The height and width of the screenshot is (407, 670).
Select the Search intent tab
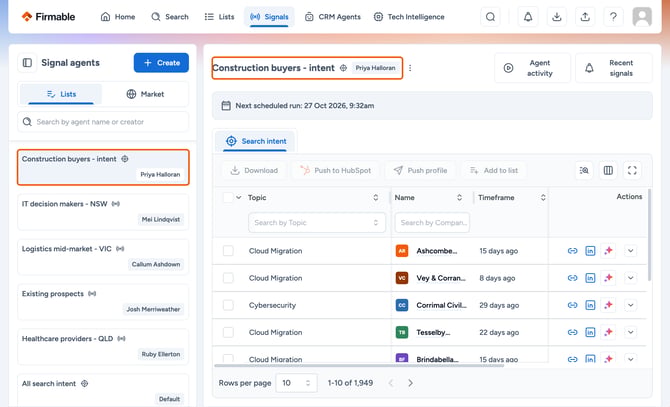coord(256,141)
